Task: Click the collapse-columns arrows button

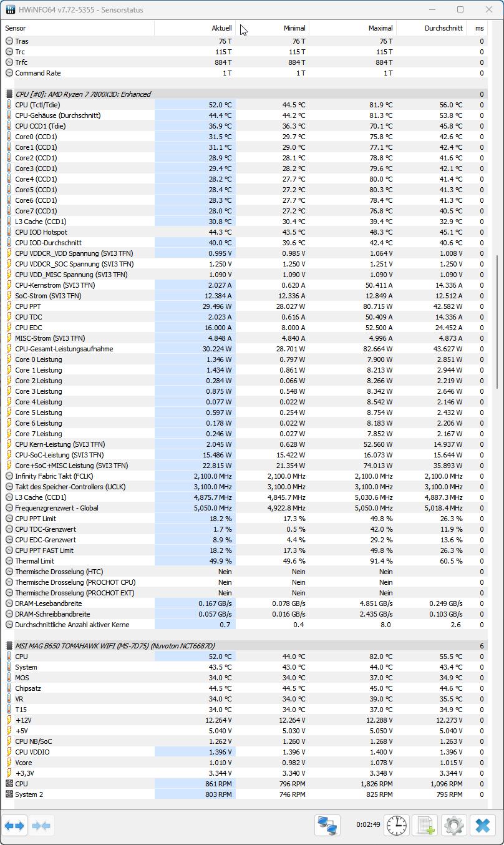Action: (41, 826)
